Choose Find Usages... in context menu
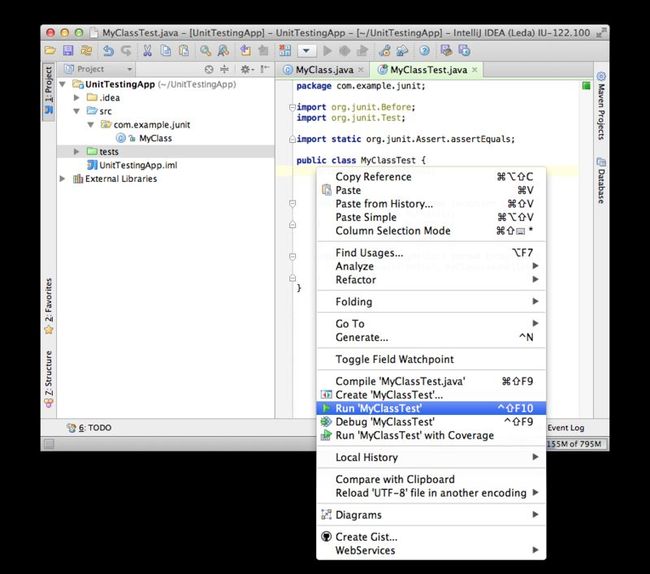The width and height of the screenshot is (650, 574). pos(431,253)
